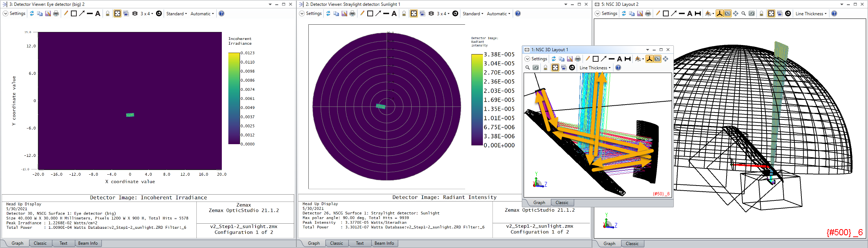
Task: Select dimension measure tool in NSC 3D Layout 2
Action: (698, 13)
